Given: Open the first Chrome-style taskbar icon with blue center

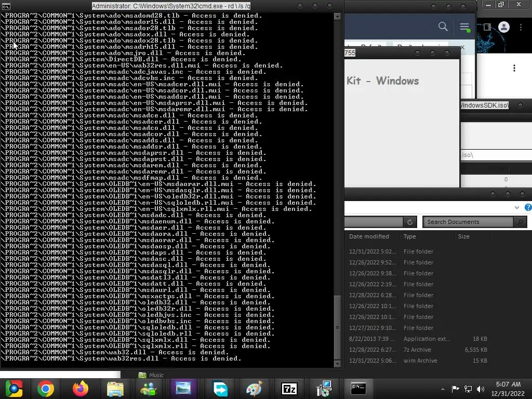Looking at the screenshot, I should [x=14, y=389].
